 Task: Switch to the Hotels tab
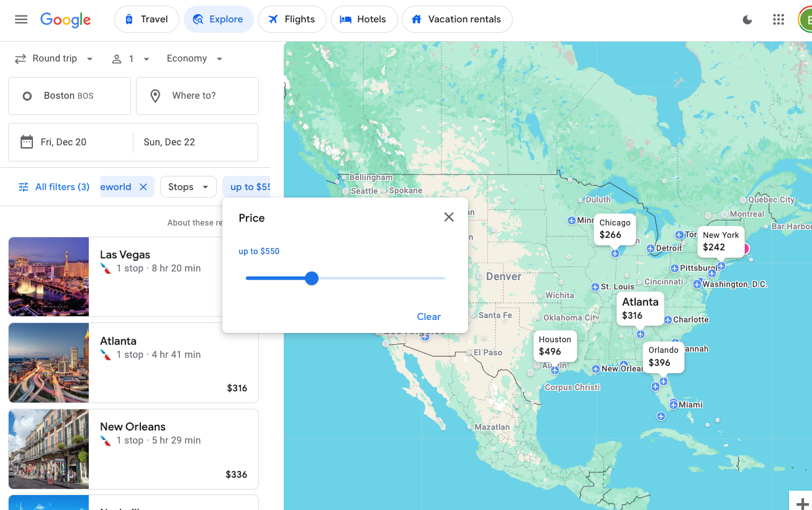363,19
